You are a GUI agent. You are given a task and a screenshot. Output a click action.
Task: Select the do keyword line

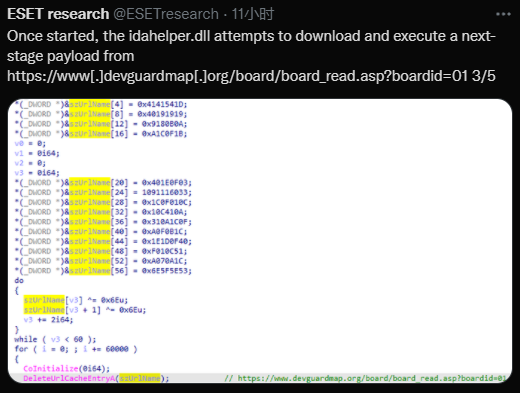coord(19,281)
